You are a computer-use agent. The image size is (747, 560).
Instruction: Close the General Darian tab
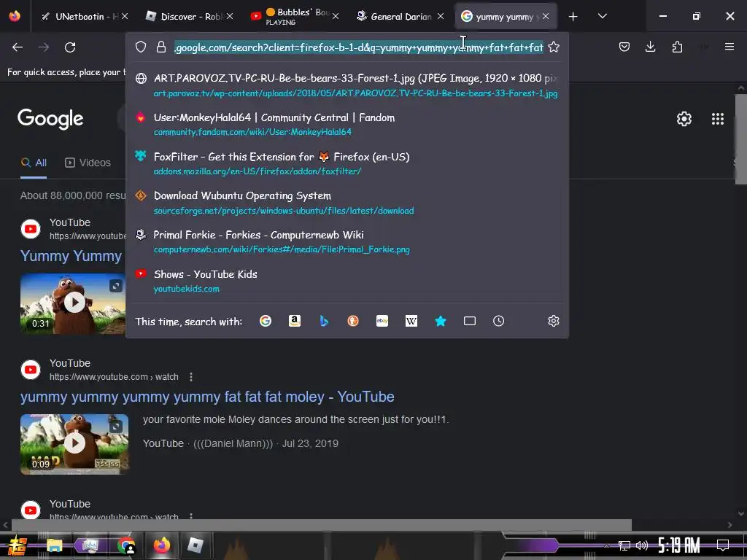440,16
